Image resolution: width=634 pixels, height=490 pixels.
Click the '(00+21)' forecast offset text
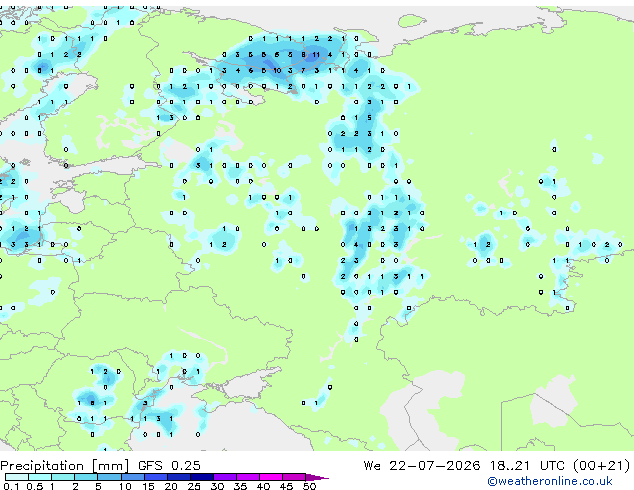coord(602,466)
